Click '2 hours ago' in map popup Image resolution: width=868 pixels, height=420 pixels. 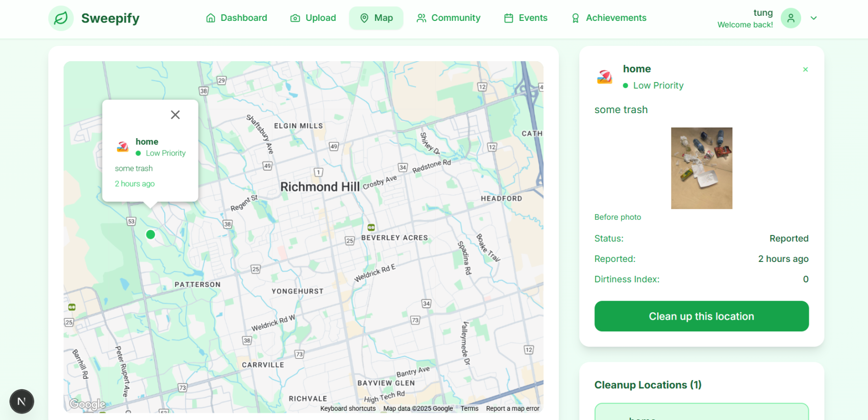(x=135, y=183)
